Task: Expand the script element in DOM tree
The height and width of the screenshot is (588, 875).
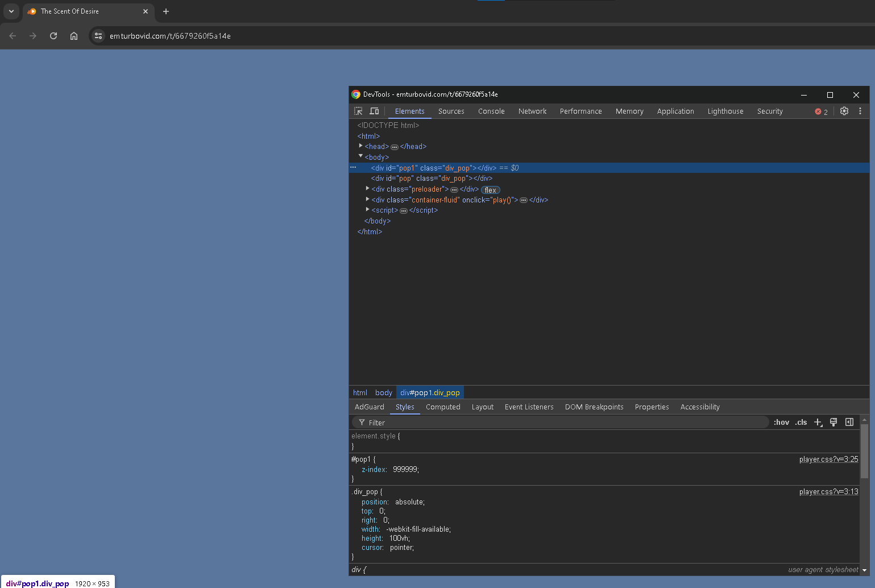Action: pyautogui.click(x=368, y=210)
